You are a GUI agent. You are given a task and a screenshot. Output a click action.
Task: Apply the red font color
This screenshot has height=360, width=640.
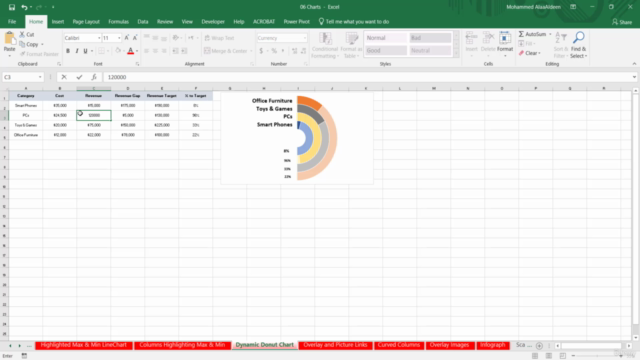click(x=131, y=51)
